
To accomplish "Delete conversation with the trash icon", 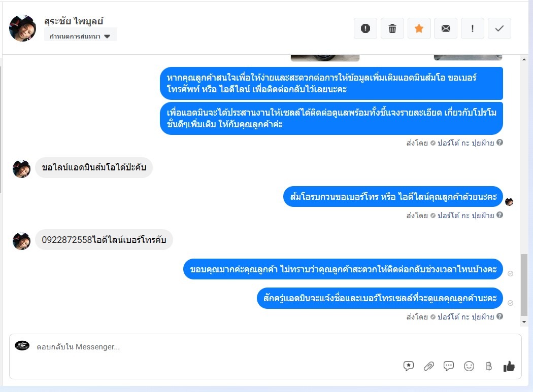I will (392, 28).
